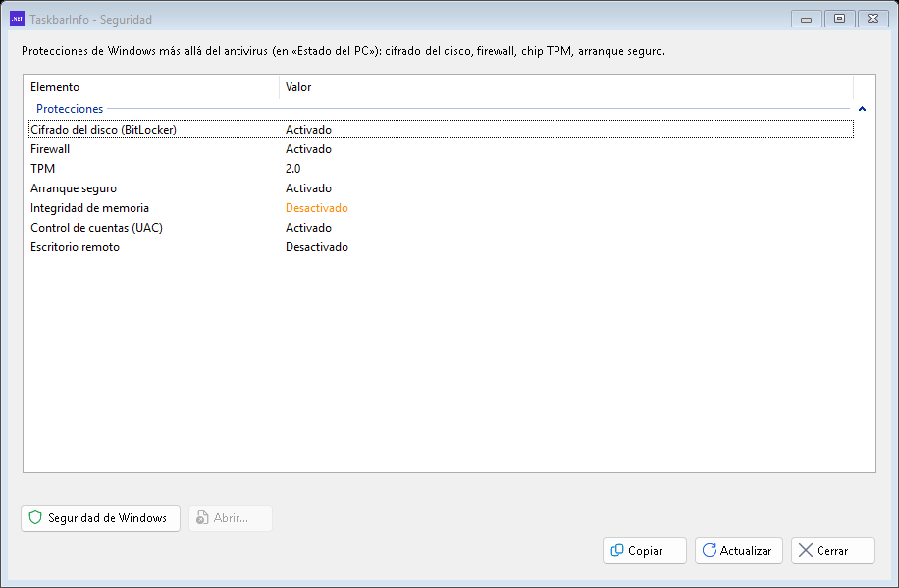
Task: Select the TPM row
Action: point(441,169)
